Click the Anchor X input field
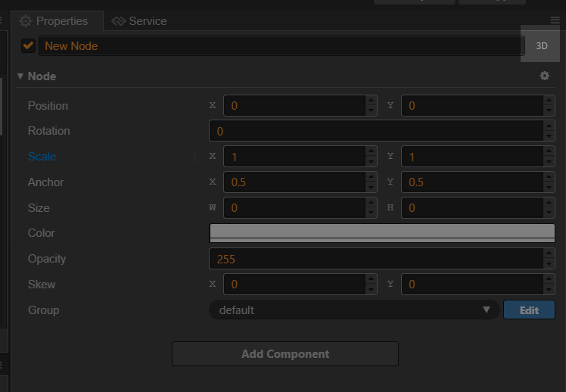 (293, 182)
